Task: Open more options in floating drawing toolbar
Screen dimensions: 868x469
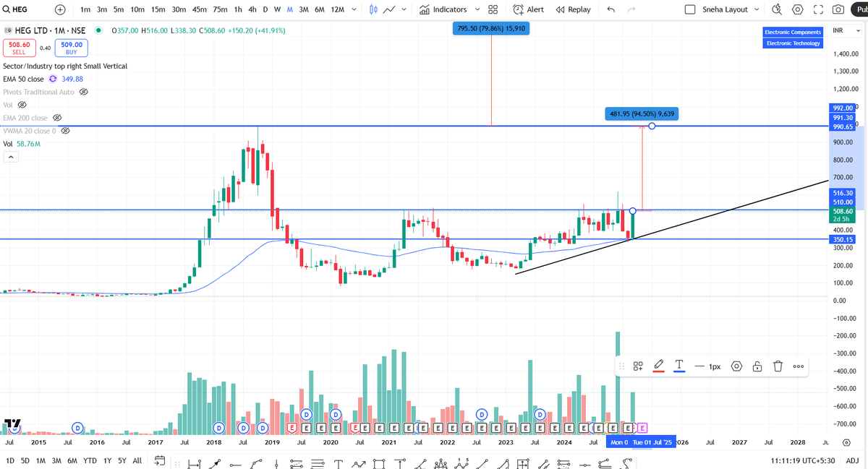Action: (x=798, y=366)
